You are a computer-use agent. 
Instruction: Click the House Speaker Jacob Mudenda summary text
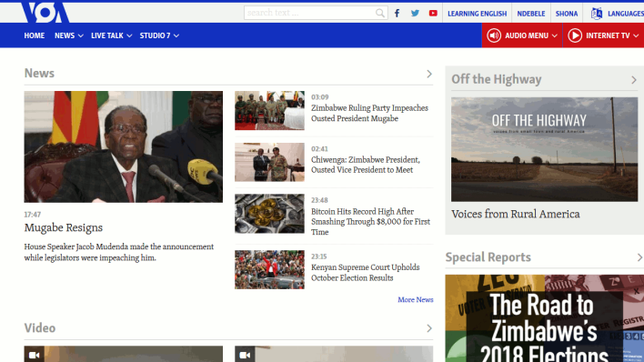(x=118, y=252)
